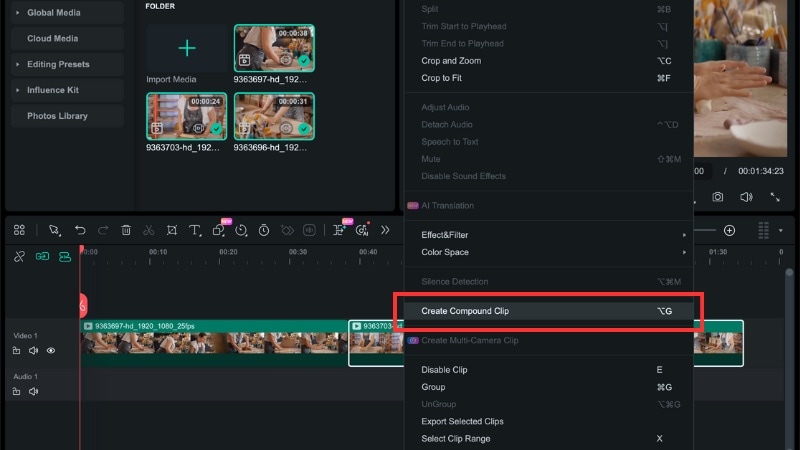
Task: Select clip 9363697-hd_1920_1080_25fps on timeline
Action: [214, 343]
